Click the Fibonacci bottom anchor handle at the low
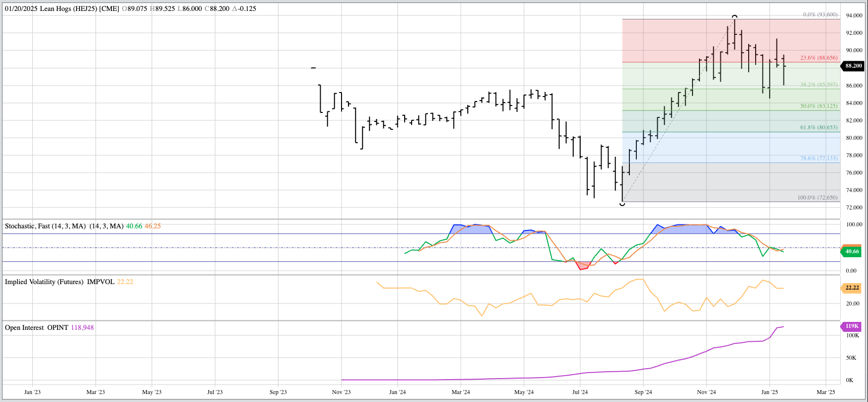The image size is (868, 402). pyautogui.click(x=622, y=203)
